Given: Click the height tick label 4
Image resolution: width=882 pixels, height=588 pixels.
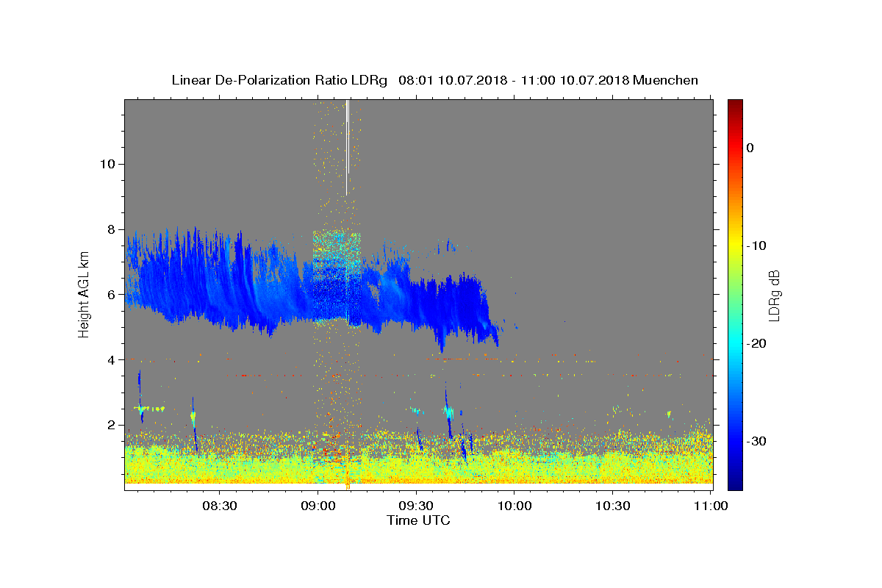Looking at the screenshot, I should pyautogui.click(x=111, y=359).
